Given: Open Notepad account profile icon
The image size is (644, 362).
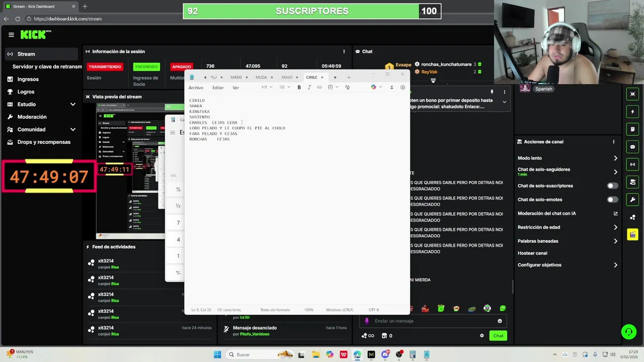Looking at the screenshot, I should 391,87.
